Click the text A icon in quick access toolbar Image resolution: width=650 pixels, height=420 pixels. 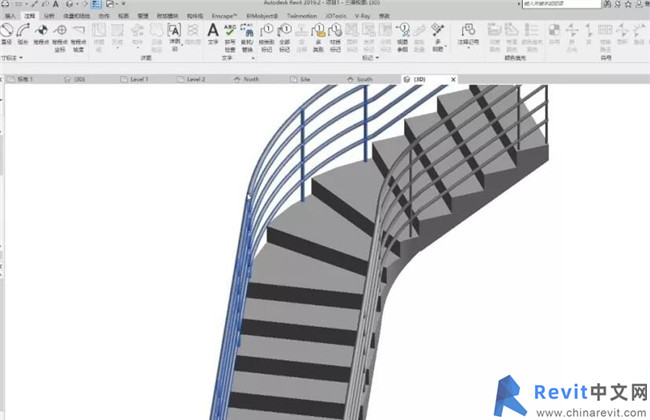point(56,4)
